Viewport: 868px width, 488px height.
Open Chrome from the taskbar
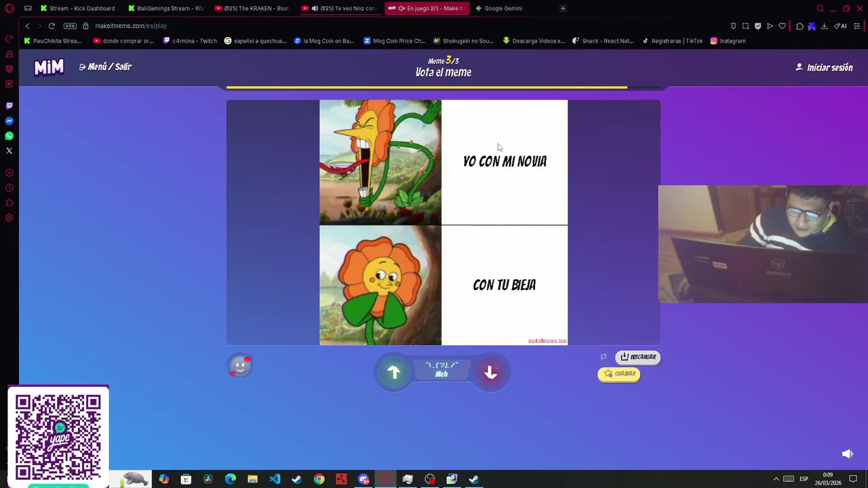(319, 479)
